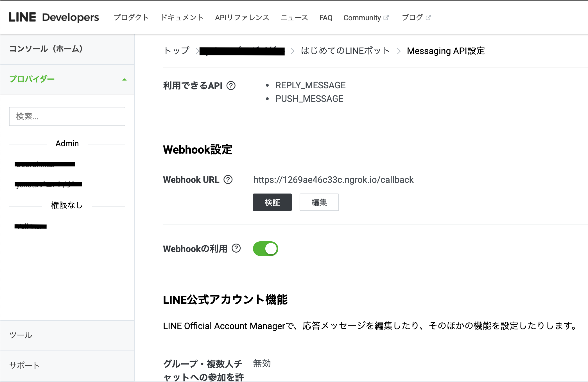Click help icon next to 利用できるAPI
Screen dimensions: 588x382
coord(231,86)
